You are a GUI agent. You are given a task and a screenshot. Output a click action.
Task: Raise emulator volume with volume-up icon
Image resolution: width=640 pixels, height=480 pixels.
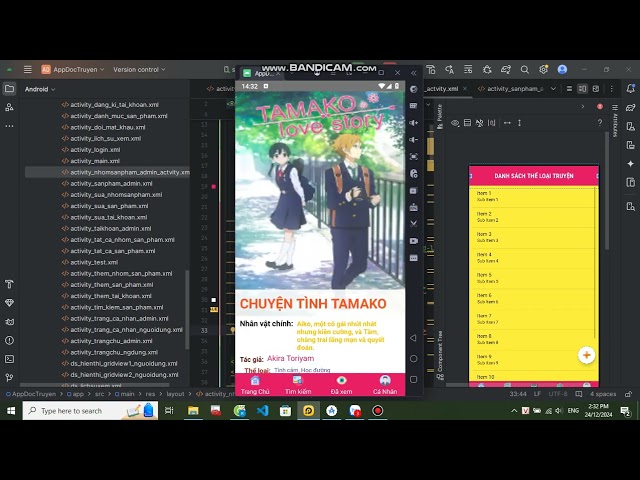point(413,123)
